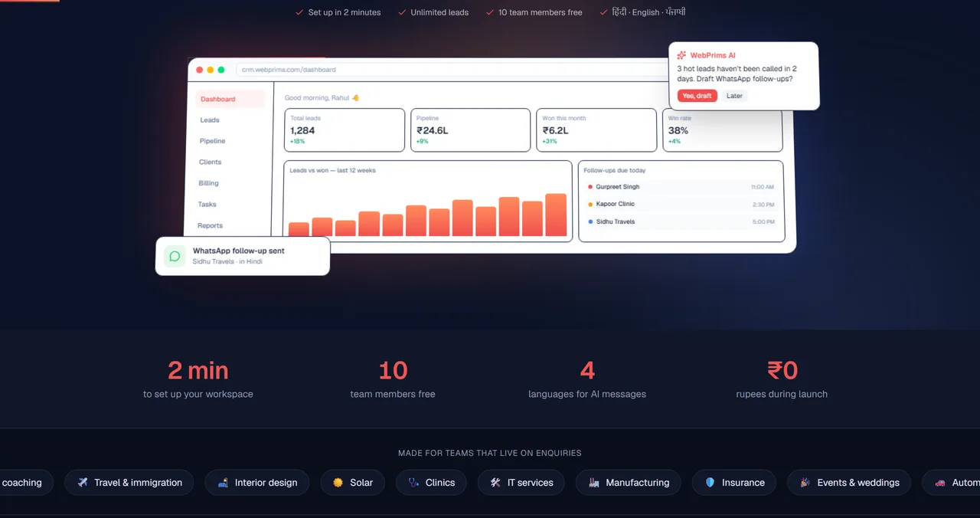Click the Total leads 1,284 card
This screenshot has width=980, height=518.
click(x=345, y=130)
